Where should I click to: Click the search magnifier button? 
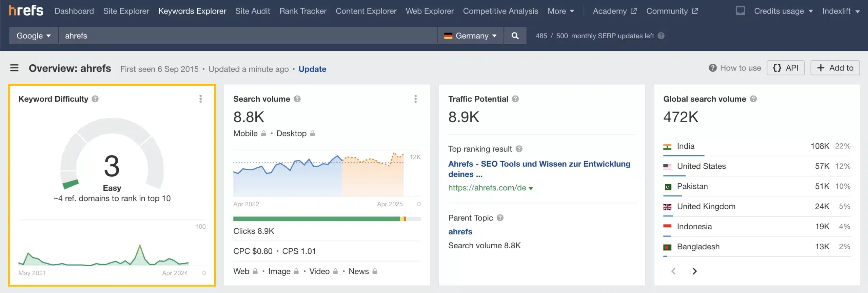(515, 36)
